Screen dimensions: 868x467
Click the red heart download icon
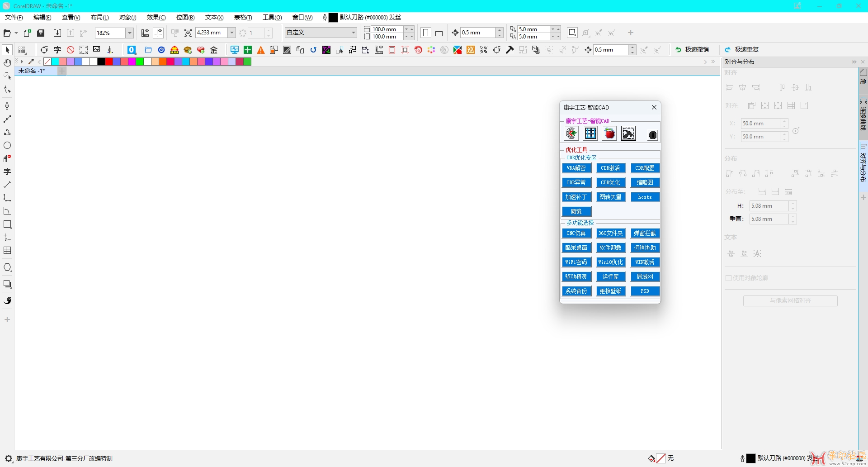tap(201, 50)
